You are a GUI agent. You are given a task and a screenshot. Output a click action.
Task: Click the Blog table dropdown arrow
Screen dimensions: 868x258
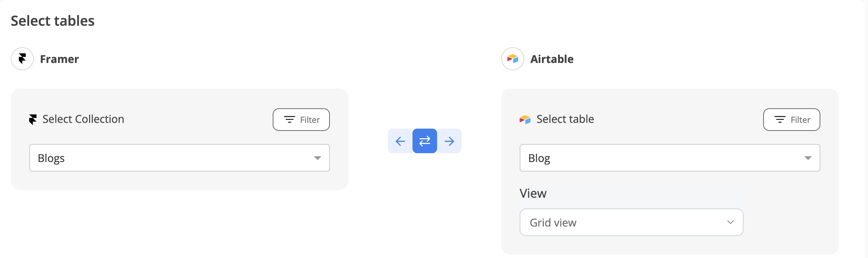coord(808,158)
